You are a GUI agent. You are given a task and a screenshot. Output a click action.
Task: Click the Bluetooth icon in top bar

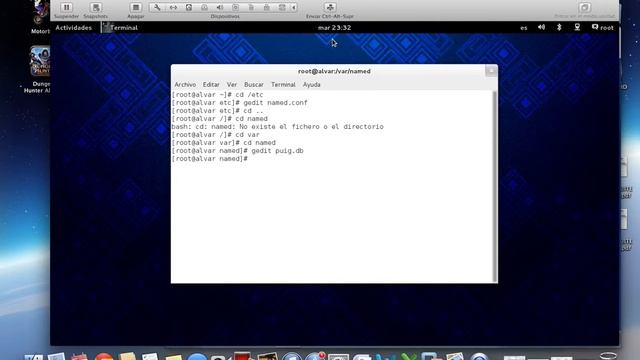559,27
